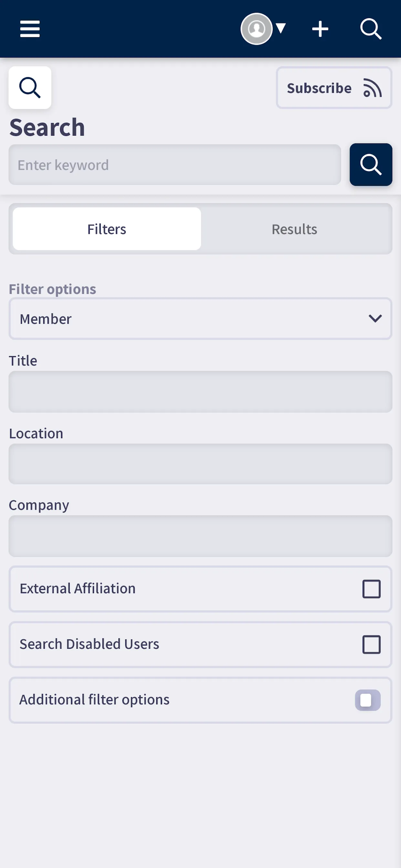401x868 pixels.
Task: Open the header search magnifier icon
Action: pyautogui.click(x=371, y=29)
